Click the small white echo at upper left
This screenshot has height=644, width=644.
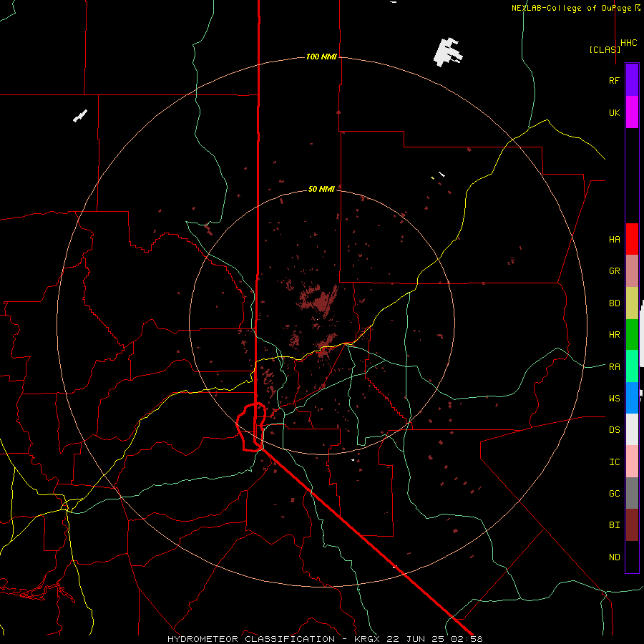(80, 116)
